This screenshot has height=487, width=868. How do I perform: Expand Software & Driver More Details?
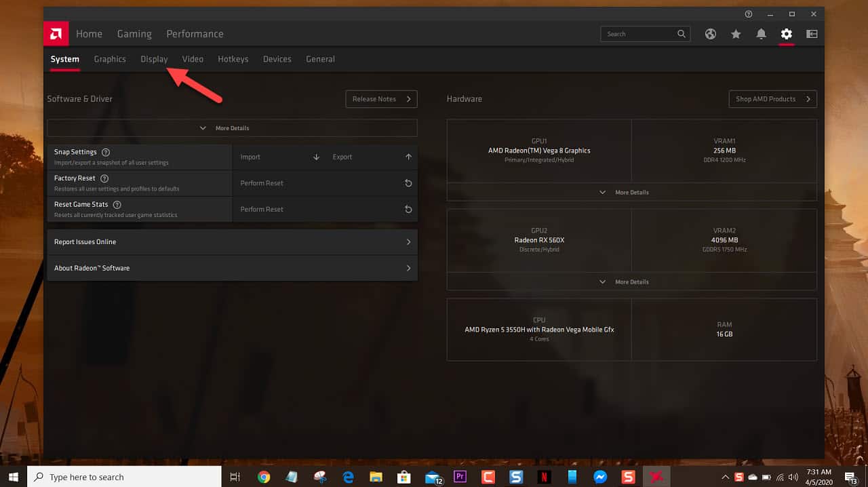(232, 128)
